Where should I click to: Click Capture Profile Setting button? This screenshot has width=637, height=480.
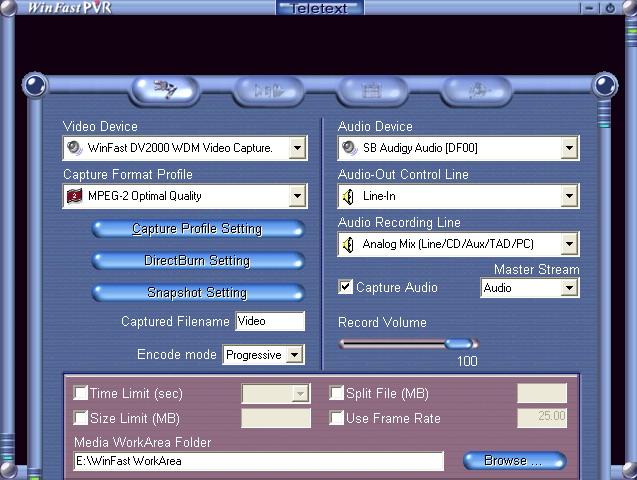[198, 229]
